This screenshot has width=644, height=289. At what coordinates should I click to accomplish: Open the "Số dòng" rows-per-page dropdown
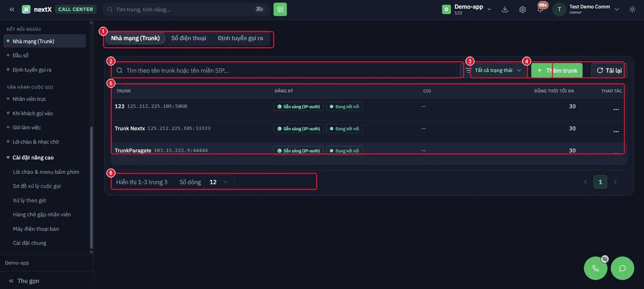219,182
